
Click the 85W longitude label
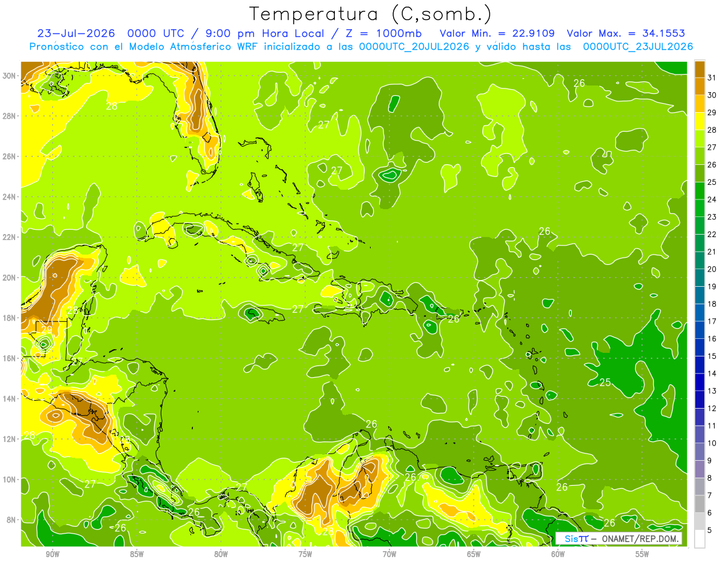136,555
